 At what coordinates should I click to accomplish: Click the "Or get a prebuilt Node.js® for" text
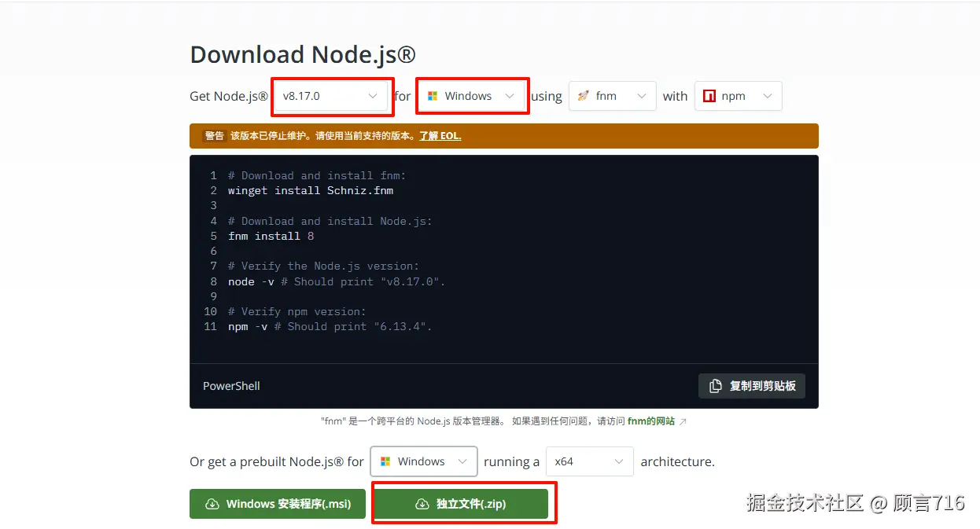point(277,461)
